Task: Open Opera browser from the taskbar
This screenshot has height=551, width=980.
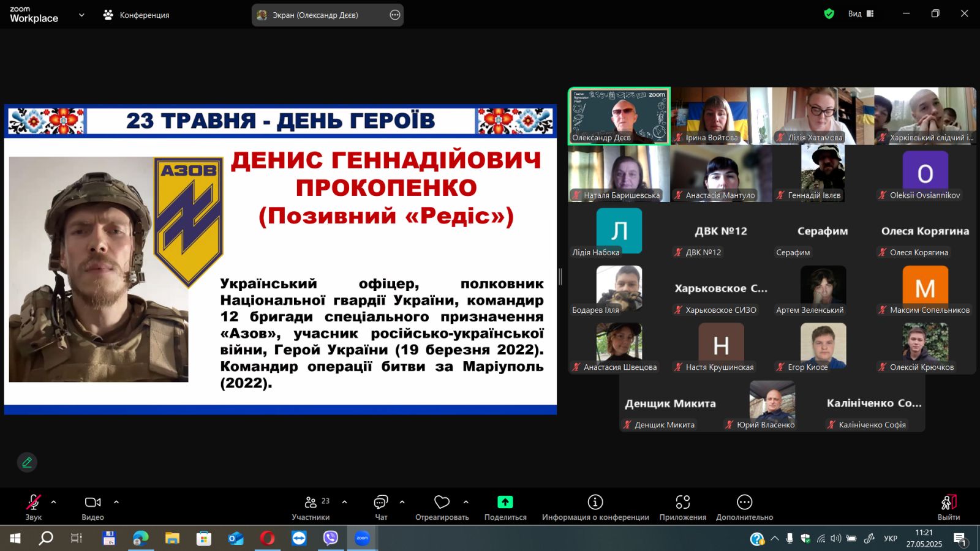Action: [x=268, y=538]
